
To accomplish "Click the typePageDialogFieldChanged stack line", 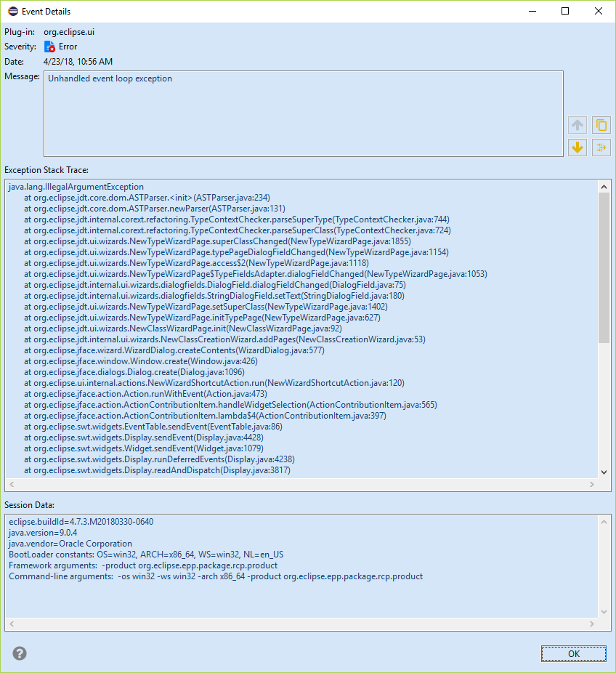I will [x=236, y=252].
